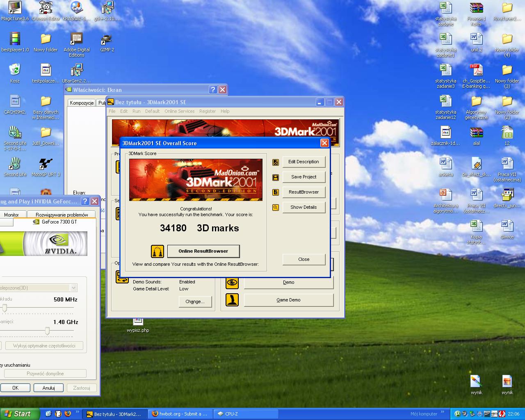Click the Change... button

click(x=195, y=301)
